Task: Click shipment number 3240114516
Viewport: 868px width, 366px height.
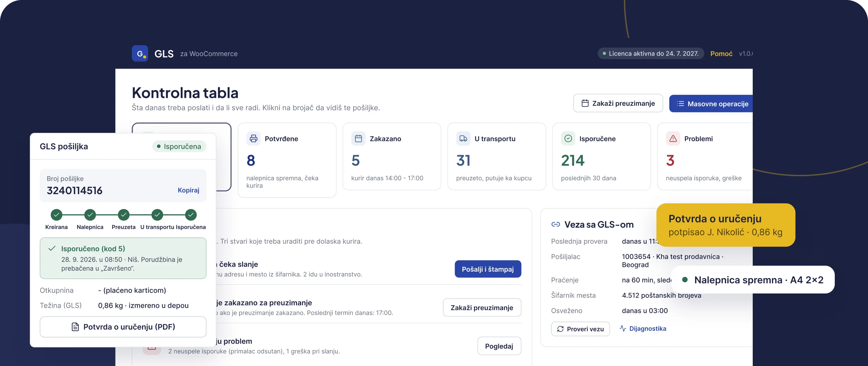Action: (75, 190)
